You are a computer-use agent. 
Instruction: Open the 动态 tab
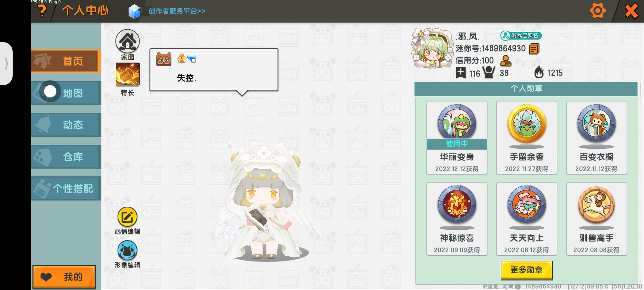pos(66,125)
